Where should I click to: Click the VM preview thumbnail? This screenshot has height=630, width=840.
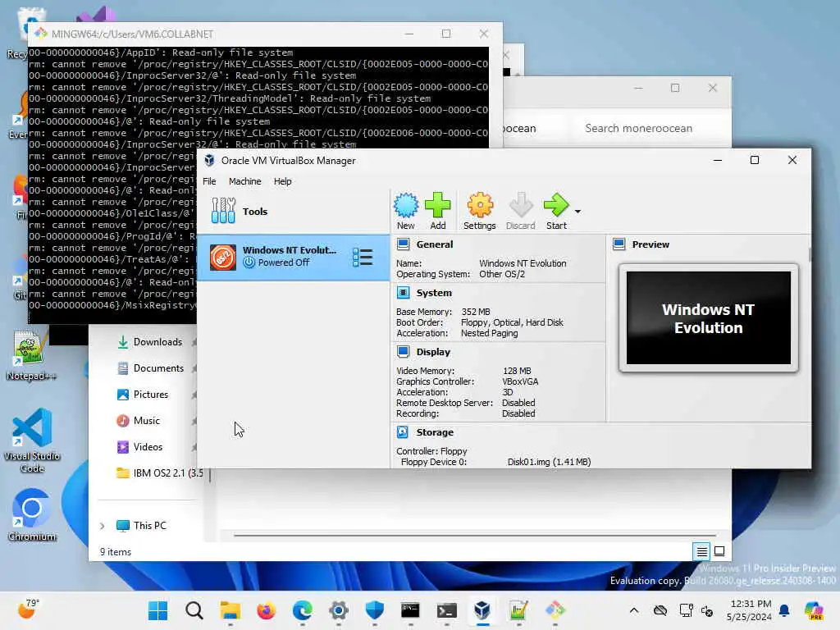click(x=708, y=317)
